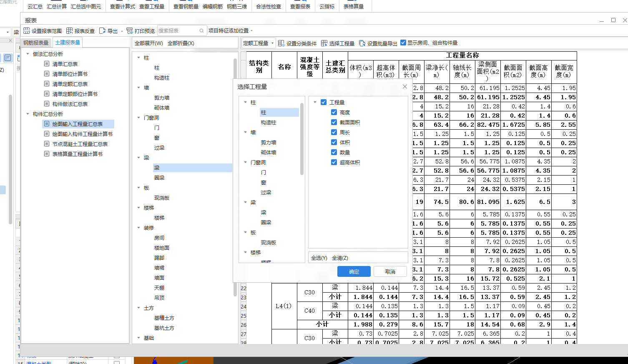Collapse 工程量 group expander in dialog
The height and width of the screenshot is (364, 628).
[x=315, y=102]
